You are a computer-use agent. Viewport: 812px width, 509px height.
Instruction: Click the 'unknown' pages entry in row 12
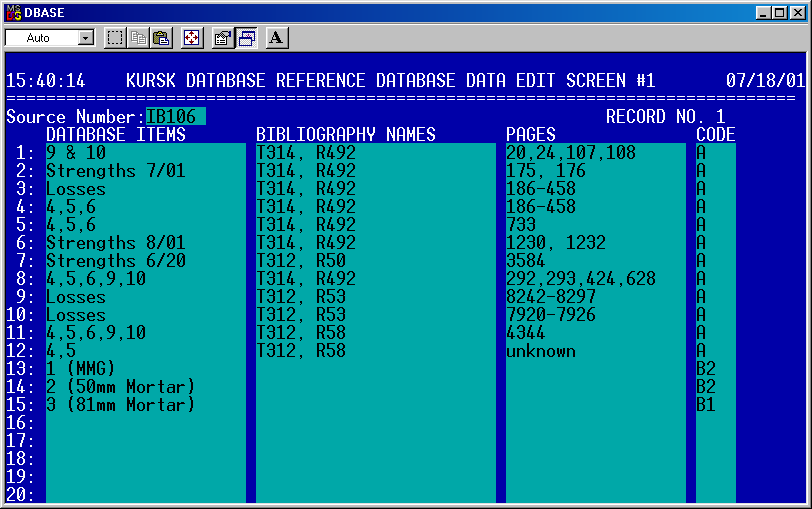click(x=541, y=351)
